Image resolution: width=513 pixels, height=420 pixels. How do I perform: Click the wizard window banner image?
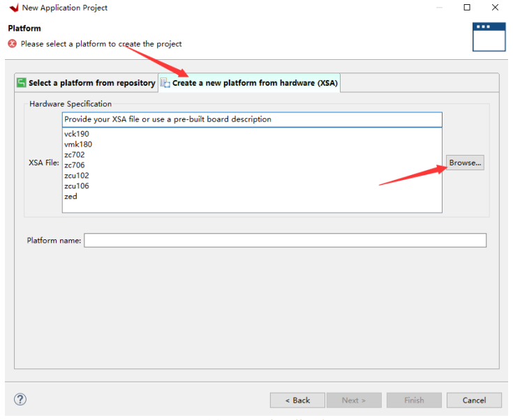pos(489,37)
